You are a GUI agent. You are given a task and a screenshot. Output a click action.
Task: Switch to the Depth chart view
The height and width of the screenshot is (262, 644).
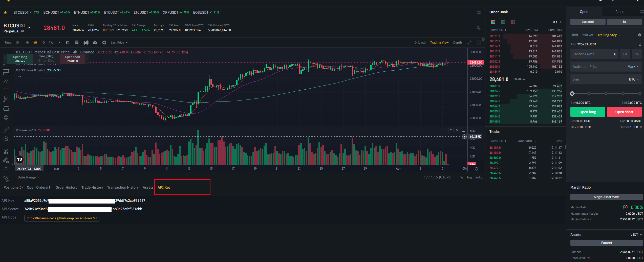pos(457,43)
